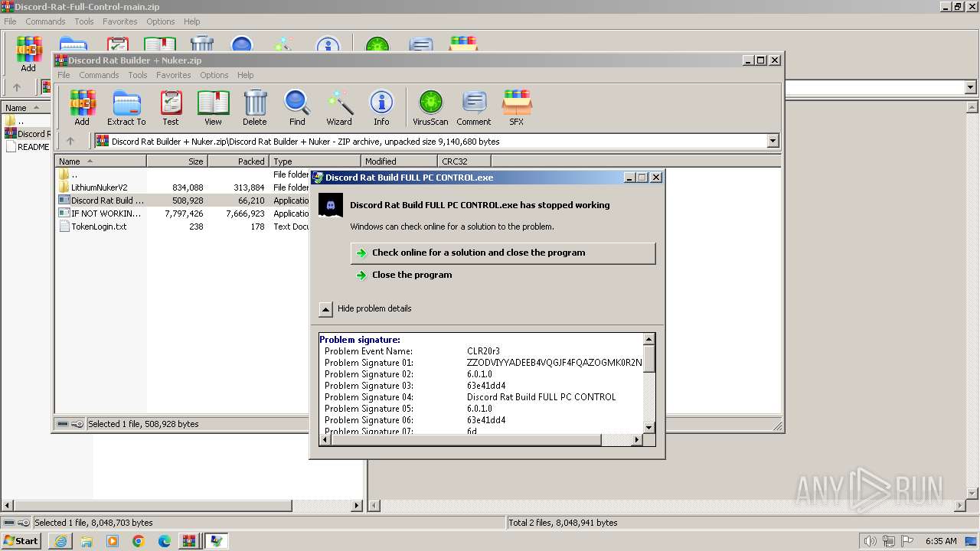Image resolution: width=980 pixels, height=551 pixels.
Task: Sort by Name column header
Action: coord(100,161)
